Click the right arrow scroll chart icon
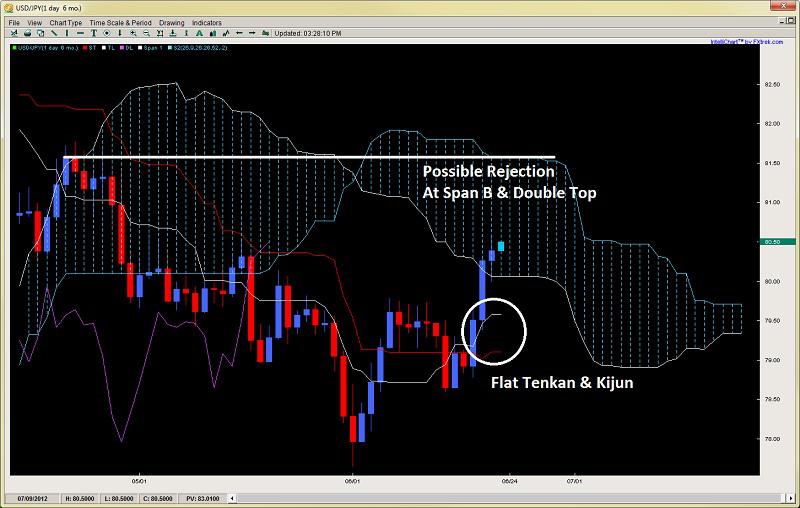The image size is (800, 508). [x=252, y=33]
